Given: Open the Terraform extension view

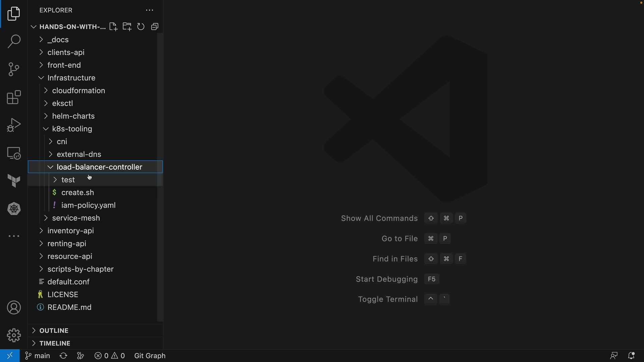Looking at the screenshot, I should pyautogui.click(x=14, y=181).
